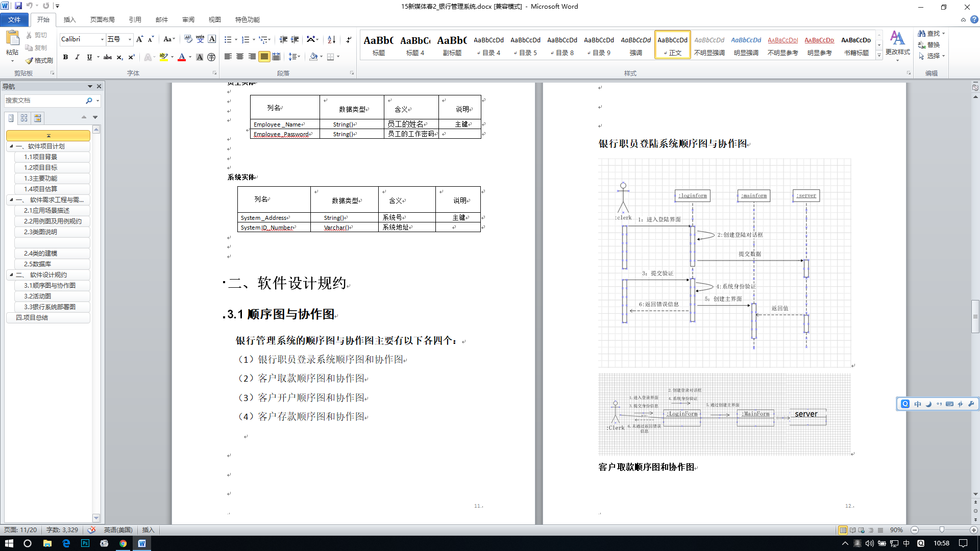Image resolution: width=980 pixels, height=551 pixels.
Task: Click the Format Painter (格式刷) icon
Action: 30,60
